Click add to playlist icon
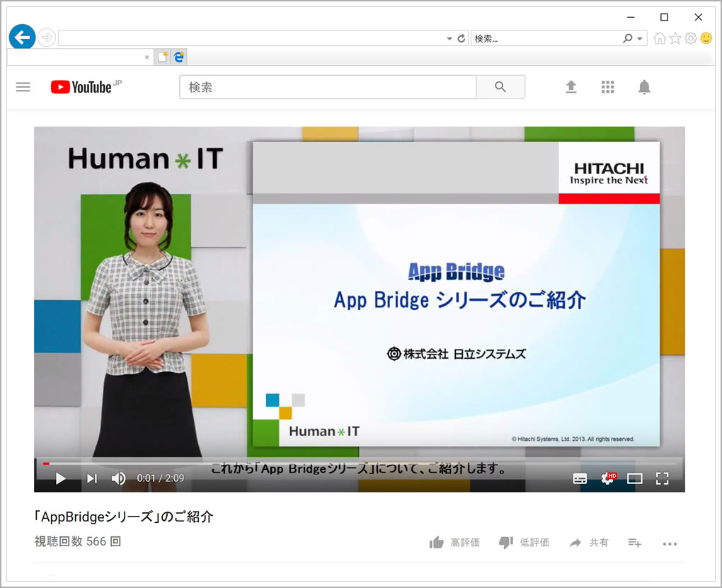The image size is (722, 588). [634, 543]
